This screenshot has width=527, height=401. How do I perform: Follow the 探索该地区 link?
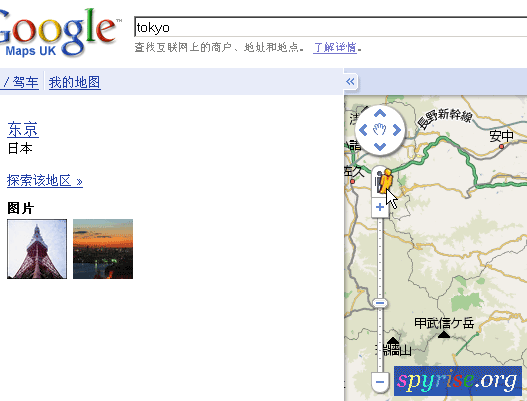45,181
